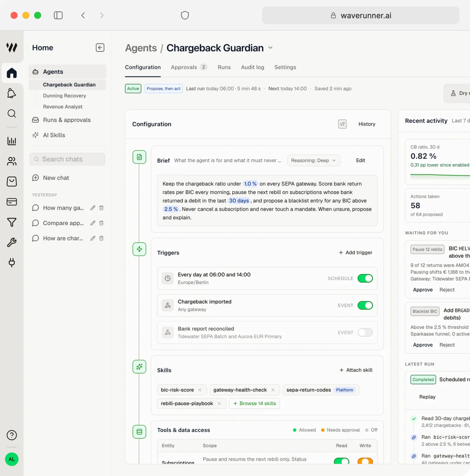Open configuration History
This screenshot has width=470, height=476.
367,124
